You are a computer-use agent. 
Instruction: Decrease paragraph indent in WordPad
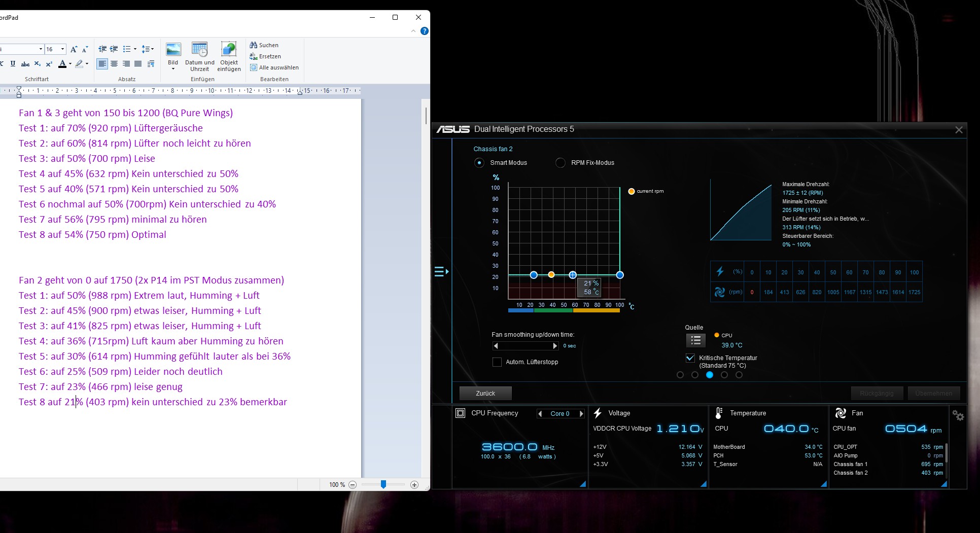[x=102, y=49]
